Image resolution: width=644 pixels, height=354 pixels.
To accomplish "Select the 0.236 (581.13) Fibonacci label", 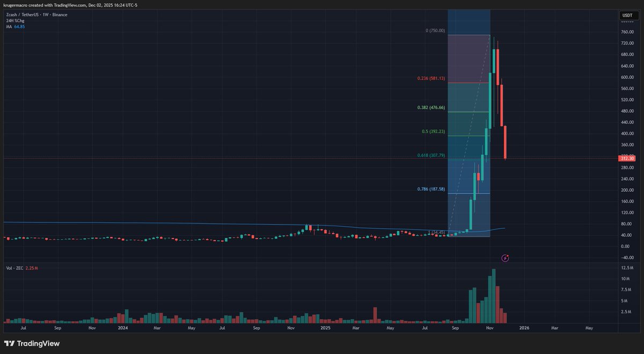I will click(x=430, y=78).
